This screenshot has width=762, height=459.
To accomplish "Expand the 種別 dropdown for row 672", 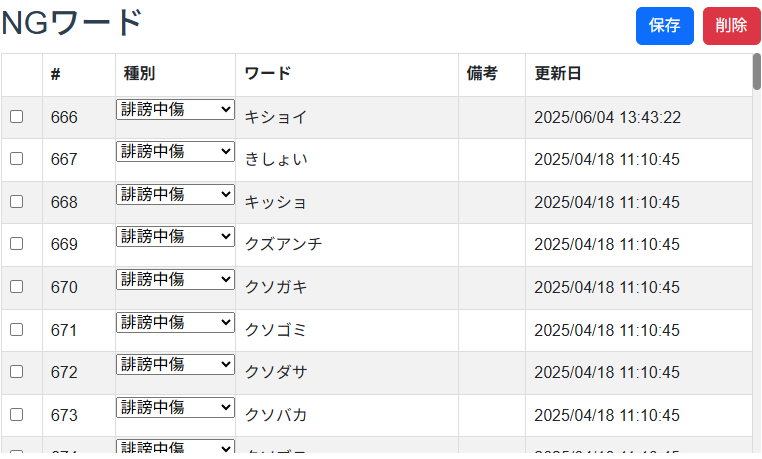I will point(175,364).
